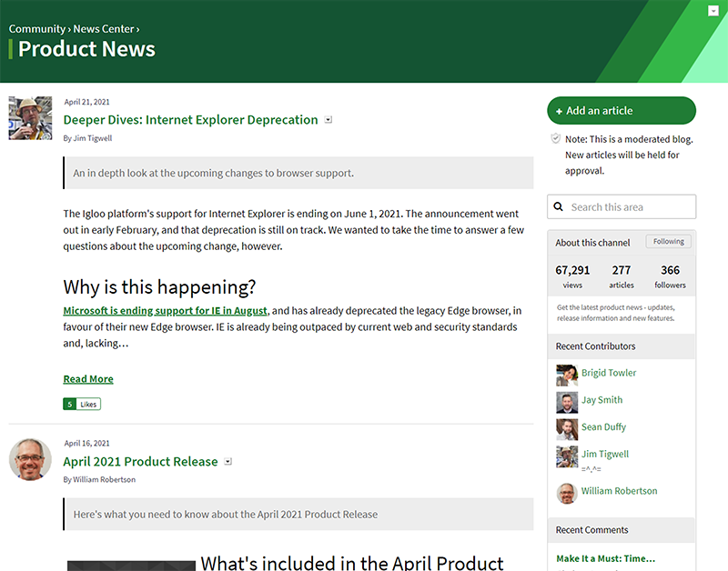Screen dimensions: 728x571
Task: Expand dropdown beside April 2021 Product Release
Action: (x=228, y=462)
